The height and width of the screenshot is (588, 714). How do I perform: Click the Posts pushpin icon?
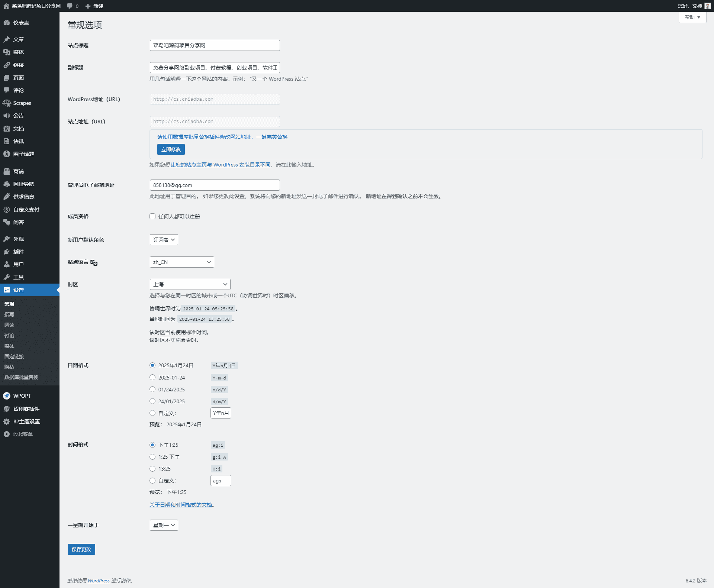click(7, 39)
